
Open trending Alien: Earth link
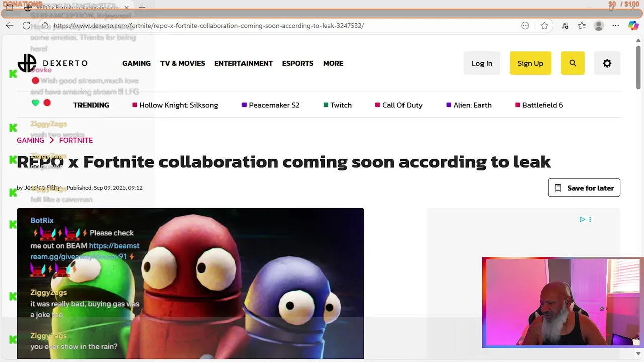coord(469,105)
